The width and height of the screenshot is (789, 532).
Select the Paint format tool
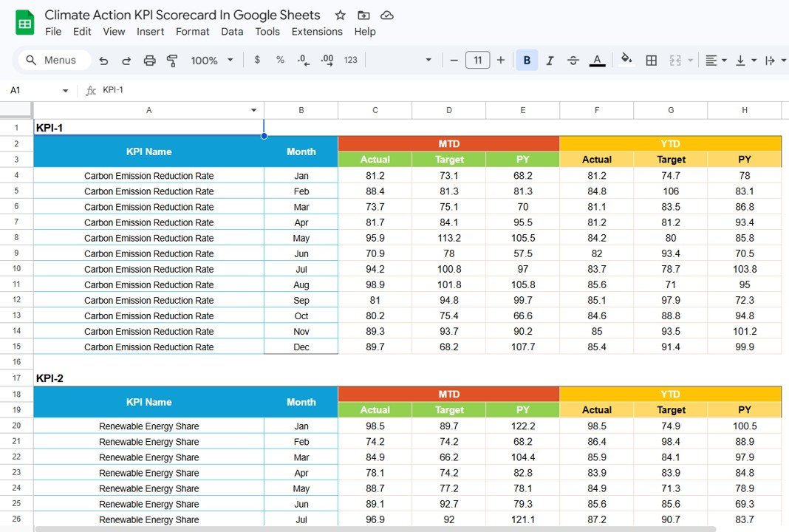coord(172,60)
